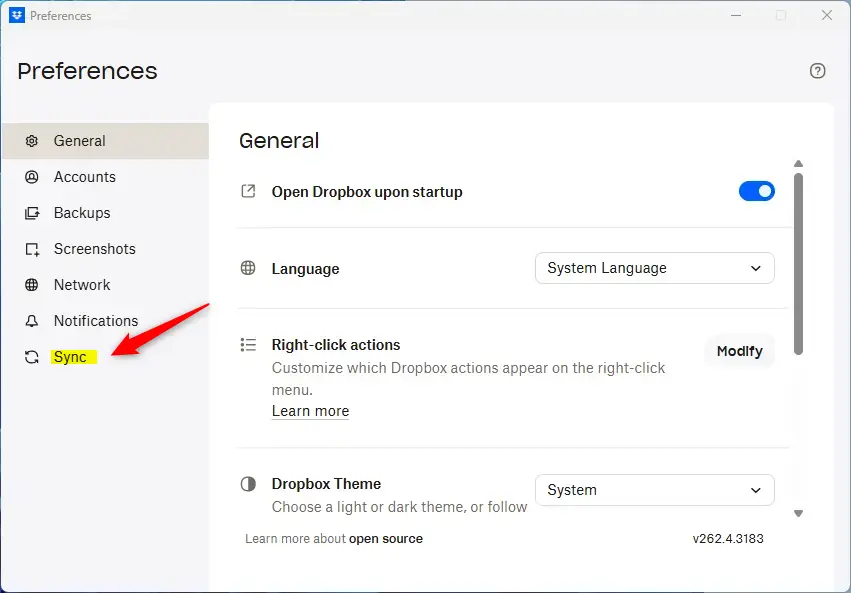Click the globe icon next to Language

248,268
